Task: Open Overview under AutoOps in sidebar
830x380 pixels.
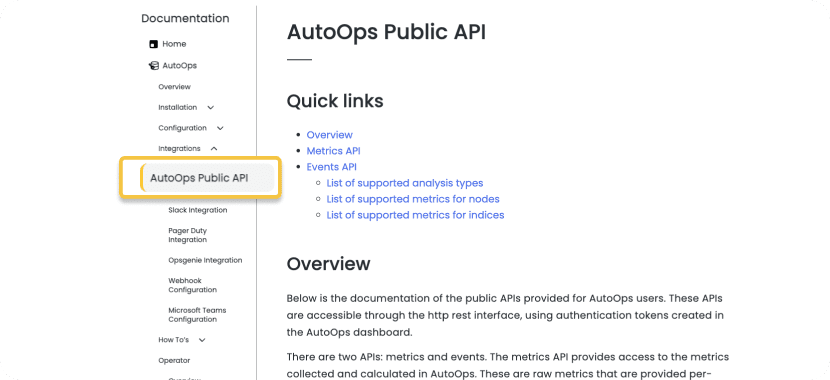Action: pyautogui.click(x=174, y=87)
